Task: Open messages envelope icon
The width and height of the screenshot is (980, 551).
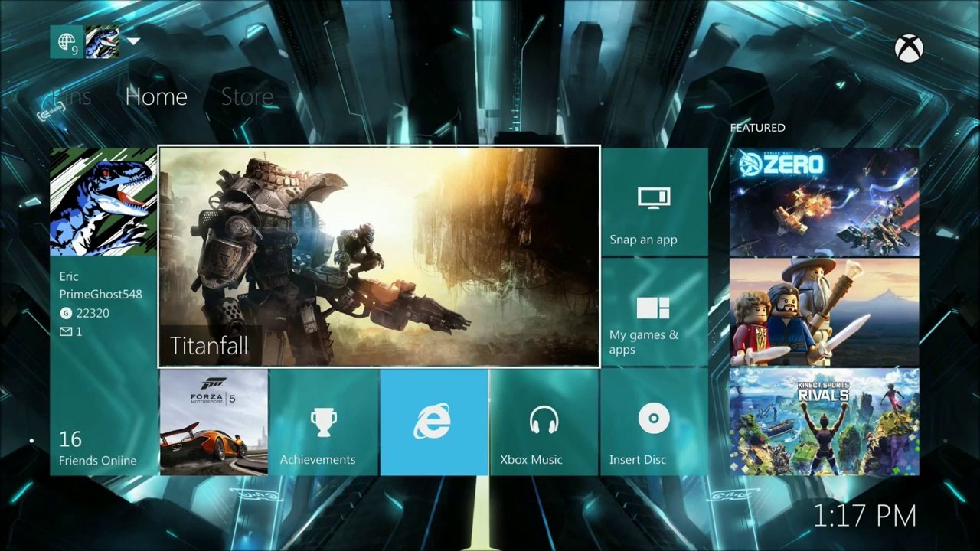Action: click(x=66, y=331)
